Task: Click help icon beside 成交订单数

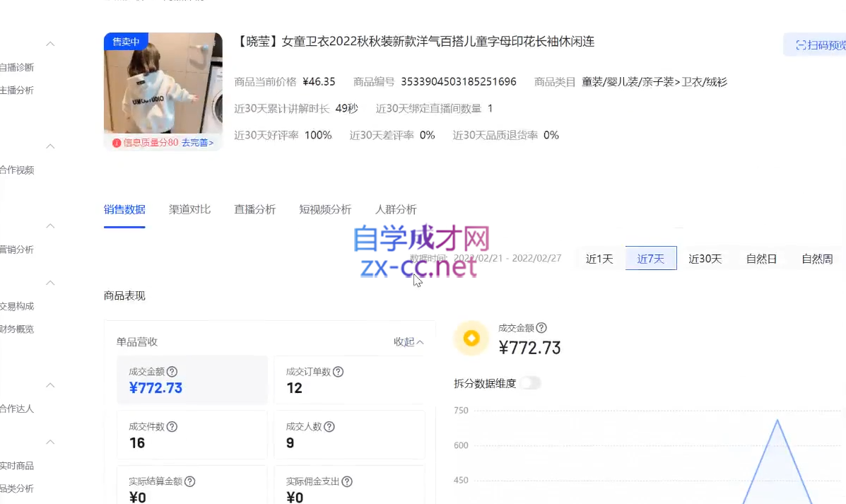Action: 339,372
